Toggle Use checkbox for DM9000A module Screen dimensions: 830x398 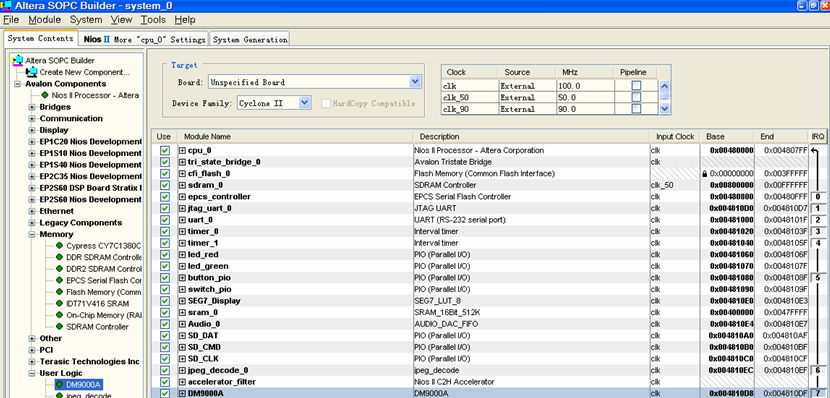pyautogui.click(x=165, y=393)
